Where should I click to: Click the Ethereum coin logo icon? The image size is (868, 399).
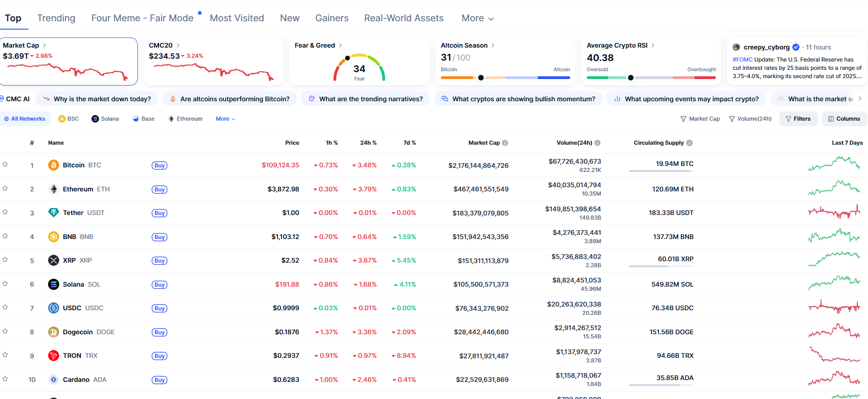pos(54,189)
